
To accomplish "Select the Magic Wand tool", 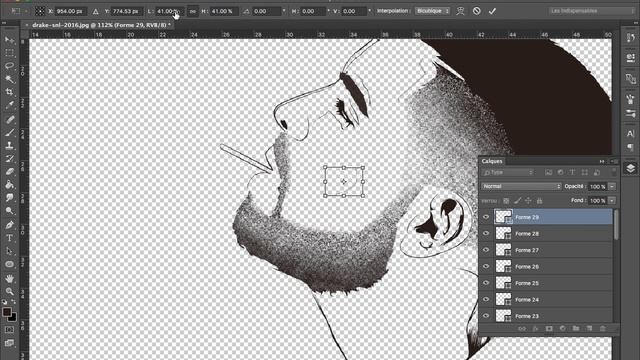I will click(9, 79).
